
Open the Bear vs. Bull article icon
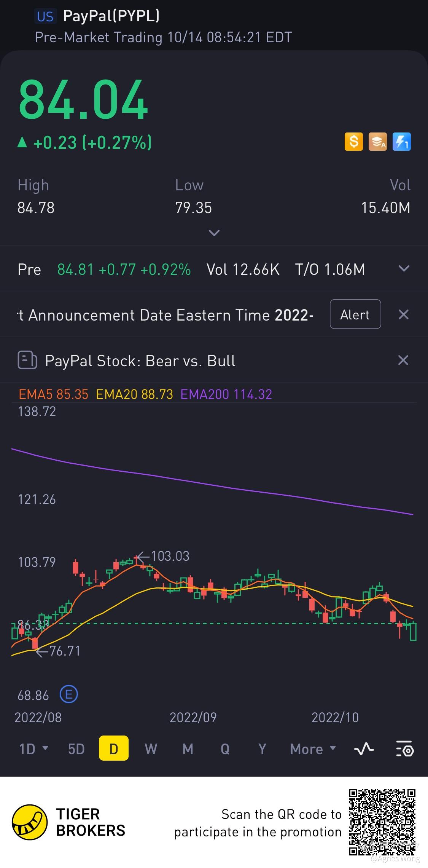click(x=27, y=360)
